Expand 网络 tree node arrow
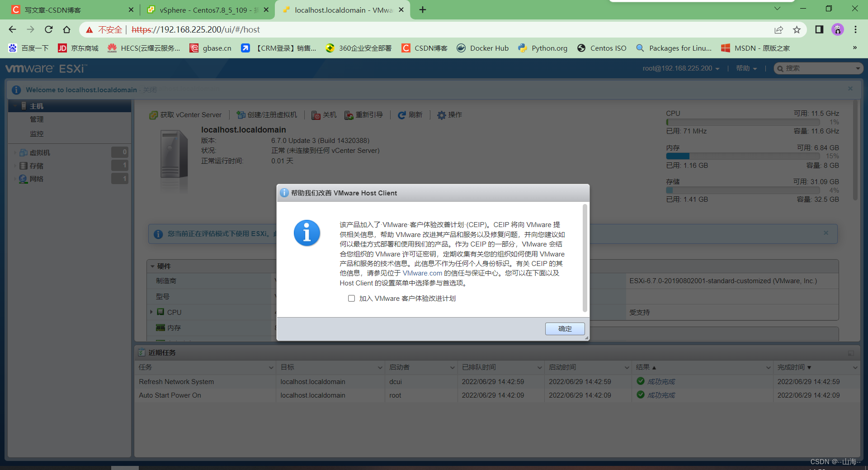 [15, 179]
